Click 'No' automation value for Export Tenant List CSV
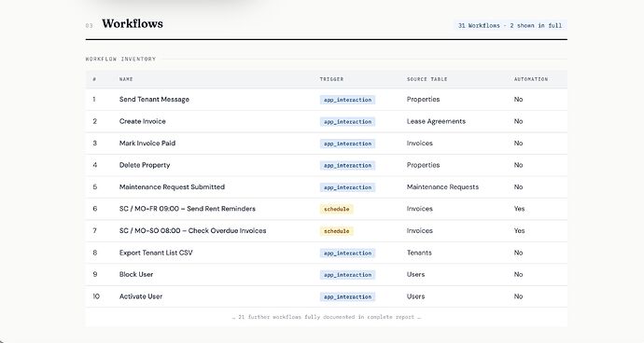Viewport: 644px width, 343px height. pos(518,253)
